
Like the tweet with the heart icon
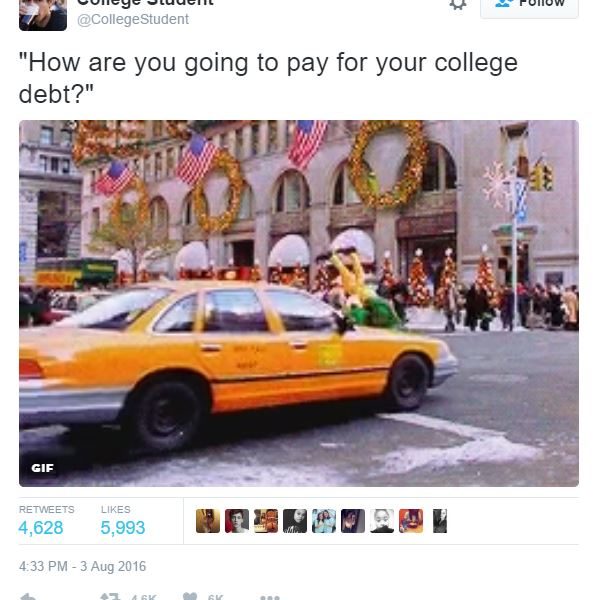pos(190,596)
